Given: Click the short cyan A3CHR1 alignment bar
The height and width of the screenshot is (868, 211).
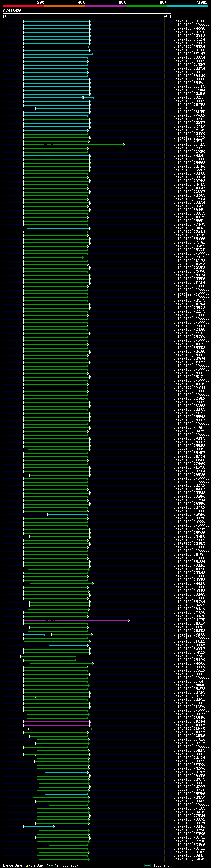Looking at the screenshot, I should coord(39,826).
